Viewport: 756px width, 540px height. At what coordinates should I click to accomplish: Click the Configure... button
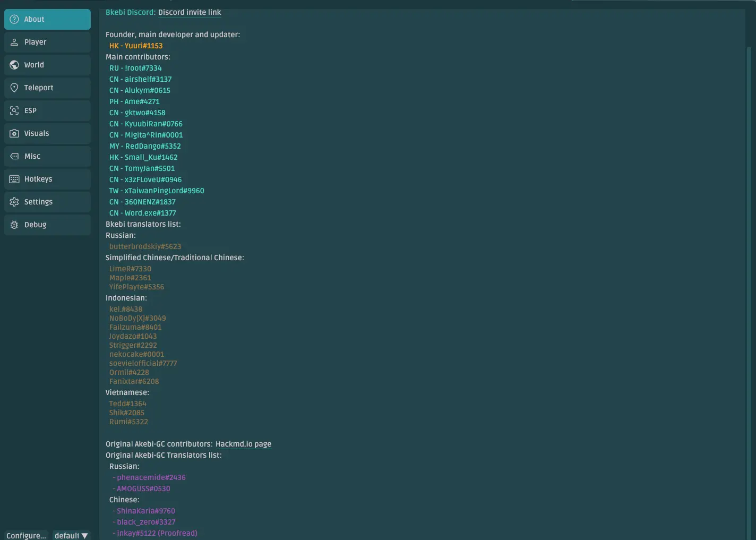(26, 535)
